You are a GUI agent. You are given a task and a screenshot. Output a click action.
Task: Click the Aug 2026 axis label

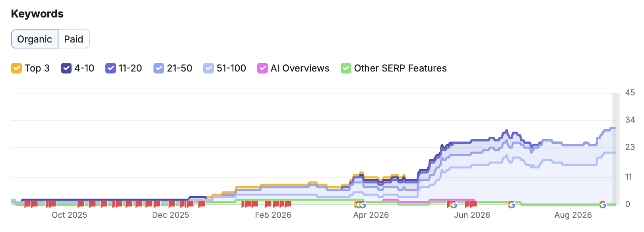coord(573,215)
